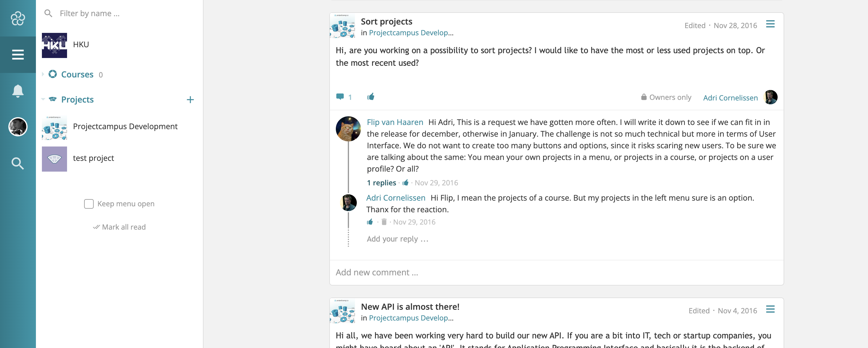Like the Sort projects post
This screenshot has height=348, width=868.
(x=371, y=97)
